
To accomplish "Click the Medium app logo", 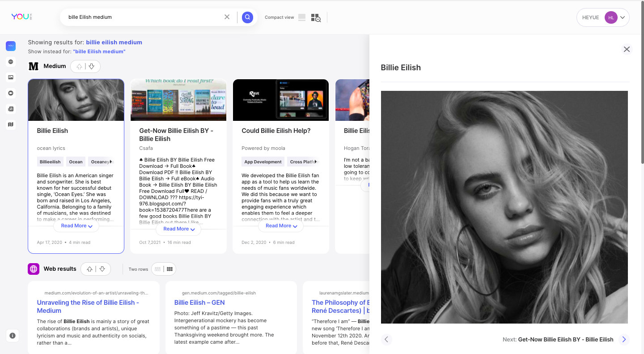I will [34, 66].
